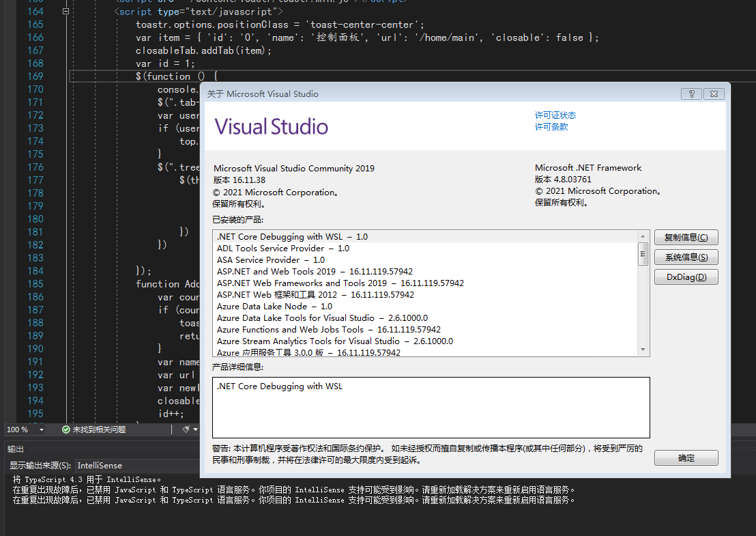Image resolution: width=756 pixels, height=536 pixels.
Task: Click line number 185 in the editor gutter
Action: click(35, 283)
